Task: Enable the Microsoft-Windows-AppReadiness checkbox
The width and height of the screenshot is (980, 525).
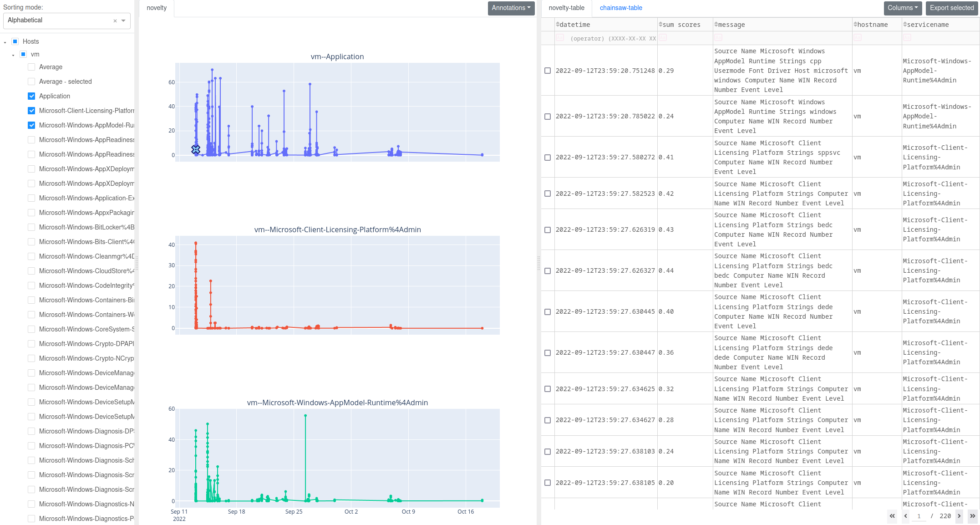Action: 31,140
